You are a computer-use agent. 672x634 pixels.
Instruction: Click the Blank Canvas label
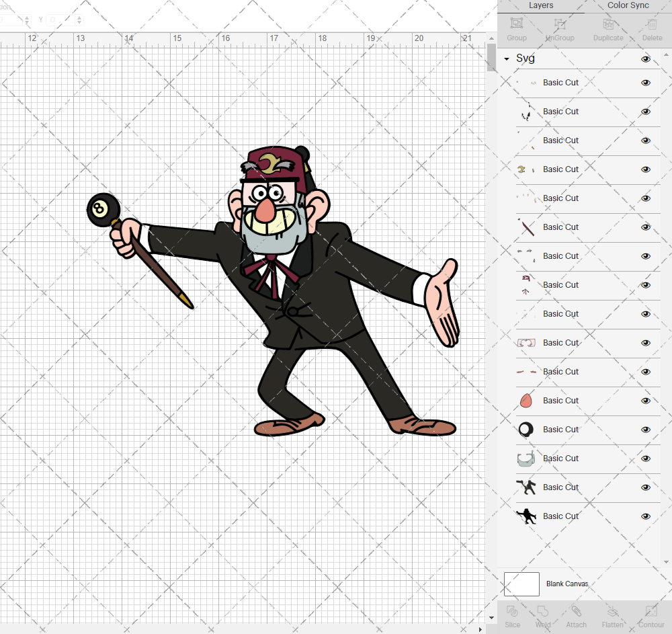[x=567, y=584]
